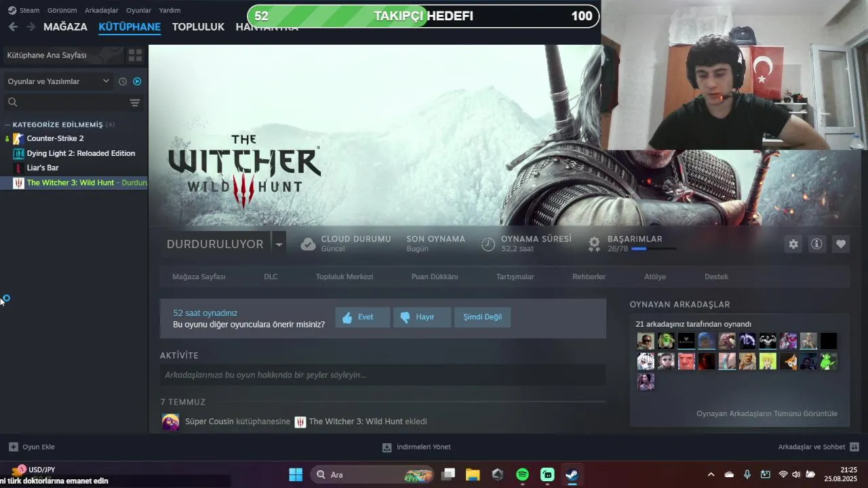Open Windows Start menu

[296, 474]
